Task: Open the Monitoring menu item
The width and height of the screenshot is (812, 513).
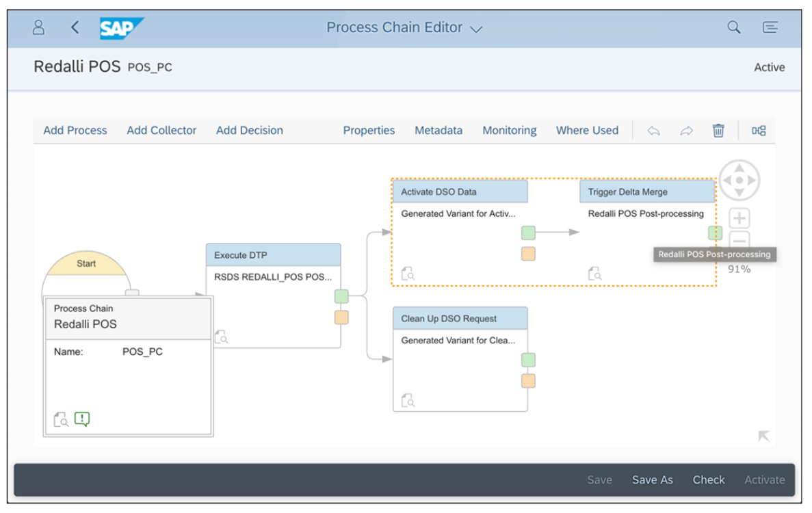Action: click(x=509, y=130)
